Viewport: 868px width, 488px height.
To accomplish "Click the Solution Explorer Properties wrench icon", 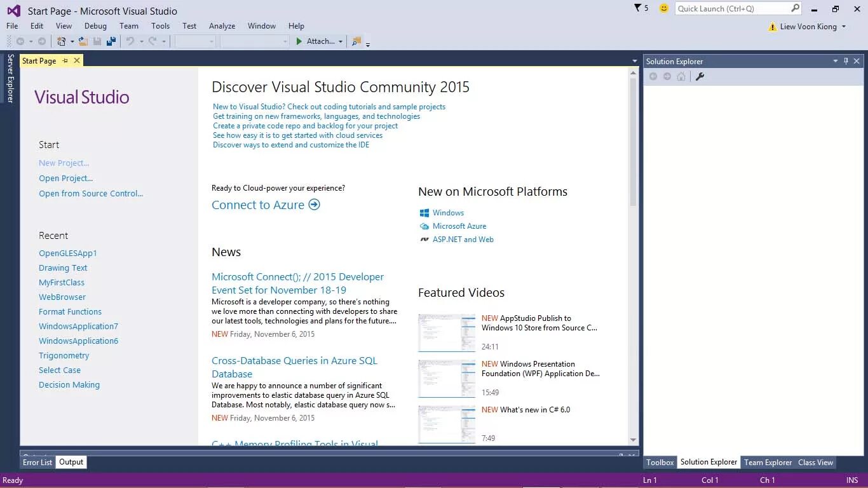I will coord(700,76).
